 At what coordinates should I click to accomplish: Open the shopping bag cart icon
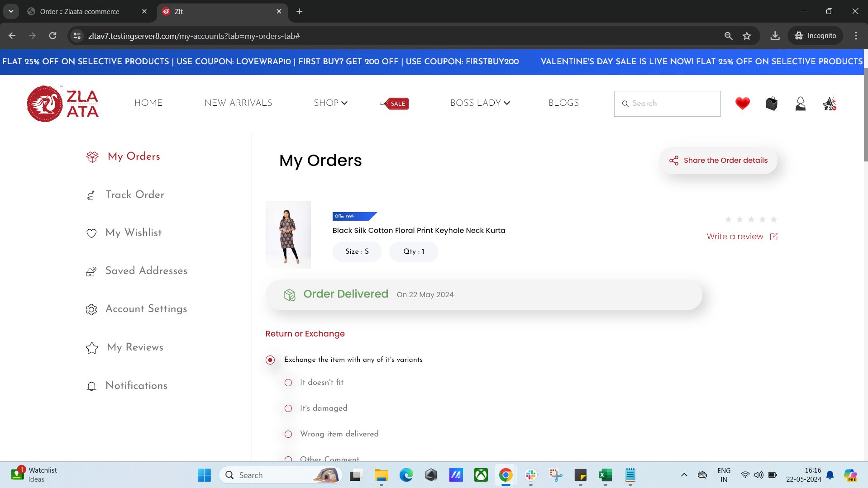(771, 104)
